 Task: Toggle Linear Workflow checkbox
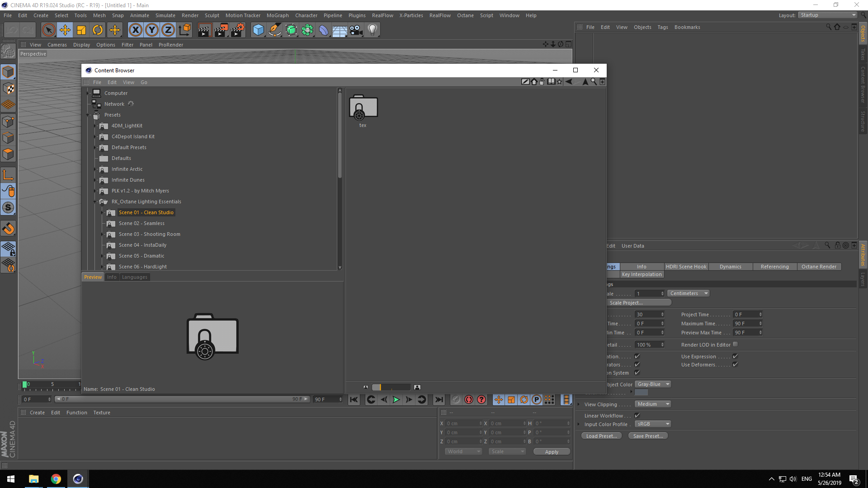tap(637, 415)
